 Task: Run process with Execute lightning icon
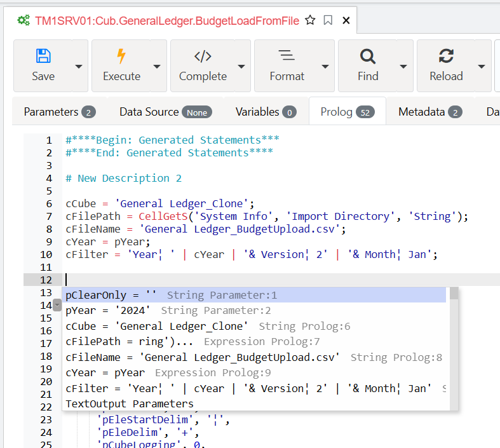[121, 56]
